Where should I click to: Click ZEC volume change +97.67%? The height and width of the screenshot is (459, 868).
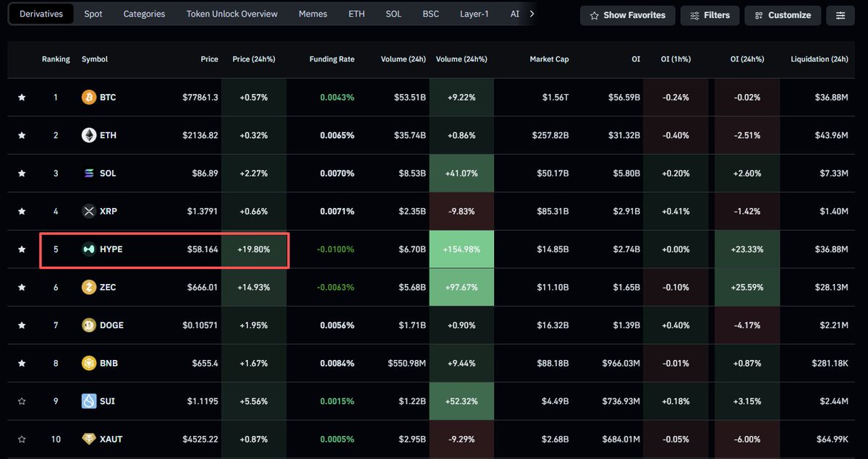[461, 287]
